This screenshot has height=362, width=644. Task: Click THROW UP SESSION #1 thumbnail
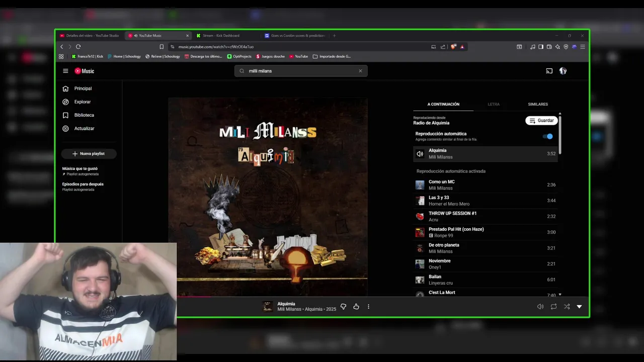[420, 217]
